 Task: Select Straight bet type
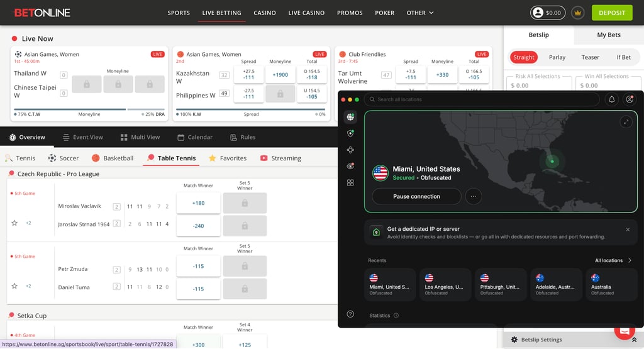pyautogui.click(x=524, y=57)
